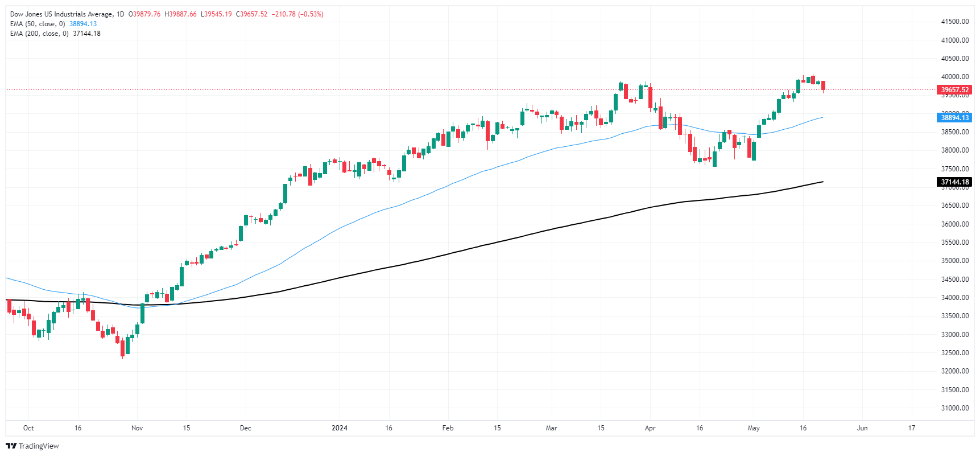The image size is (980, 456).
Task: Click the blue EMA 50 value label 38894.13
Action: click(954, 118)
